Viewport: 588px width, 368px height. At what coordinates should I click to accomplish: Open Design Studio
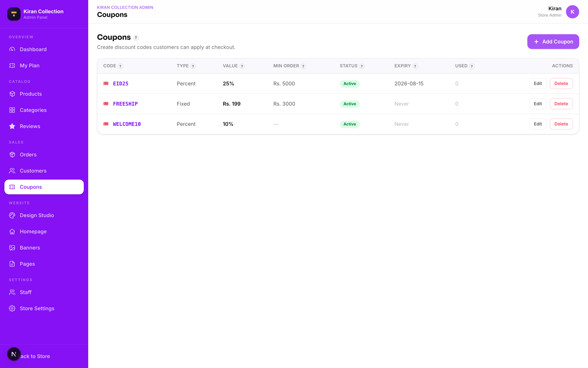[44, 215]
